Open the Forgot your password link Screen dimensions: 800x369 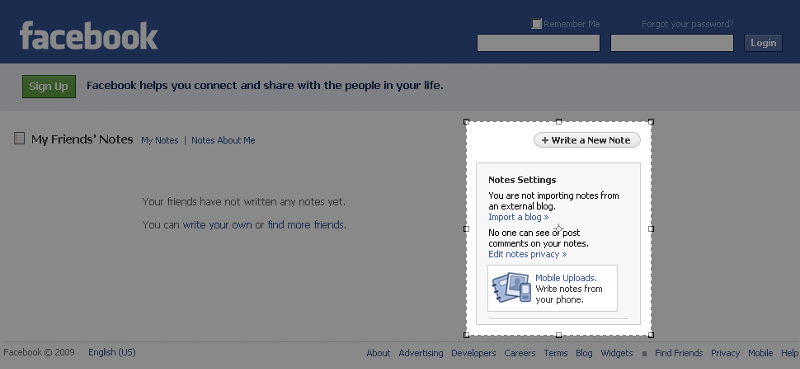click(x=687, y=24)
